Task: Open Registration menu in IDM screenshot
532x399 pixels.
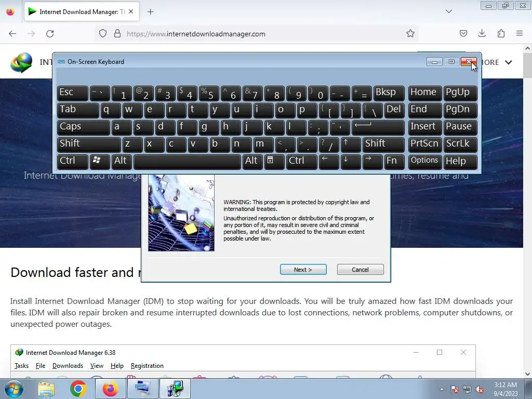Action: (147, 366)
